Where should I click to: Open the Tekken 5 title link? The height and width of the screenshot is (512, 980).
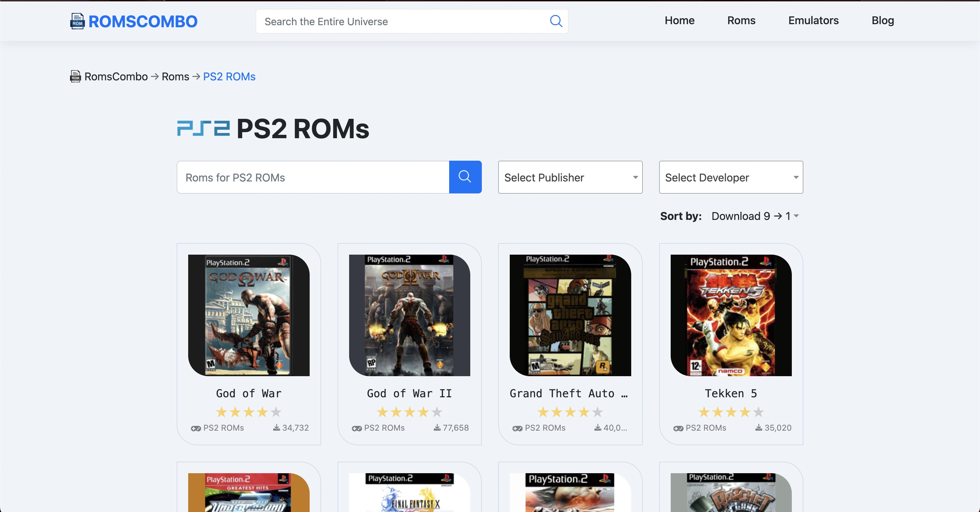731,393
